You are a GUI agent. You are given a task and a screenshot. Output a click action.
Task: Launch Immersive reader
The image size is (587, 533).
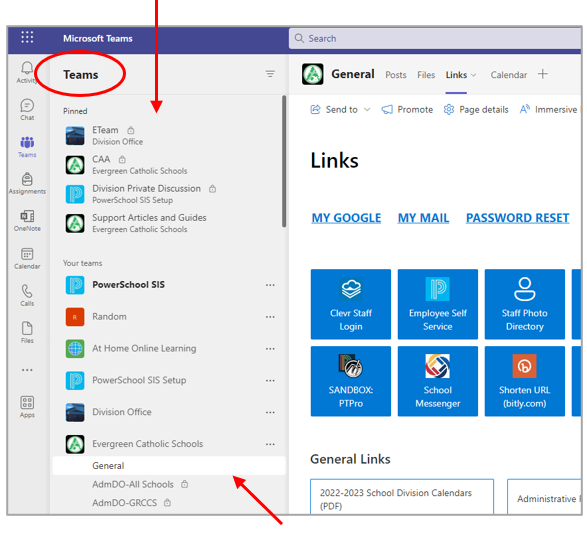549,109
